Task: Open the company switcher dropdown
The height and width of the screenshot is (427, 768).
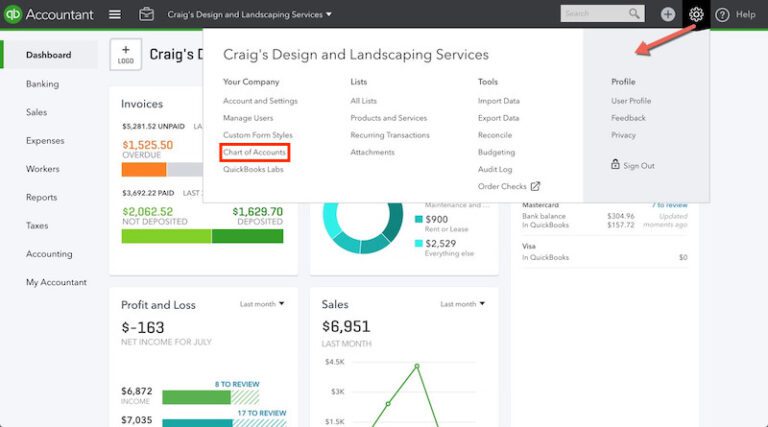Action: coord(249,15)
